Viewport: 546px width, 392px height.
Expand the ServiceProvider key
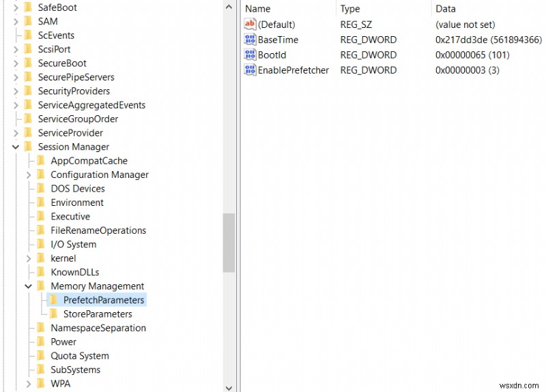(16, 132)
